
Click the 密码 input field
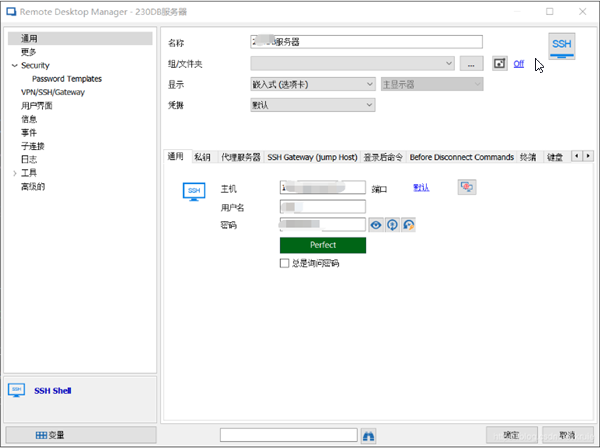[x=323, y=225]
